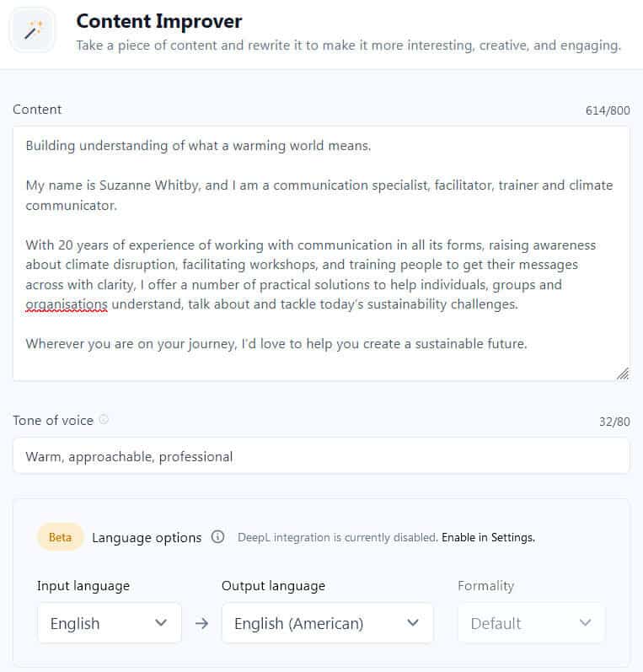
Task: Click the info icon next to Language options
Action: click(217, 537)
